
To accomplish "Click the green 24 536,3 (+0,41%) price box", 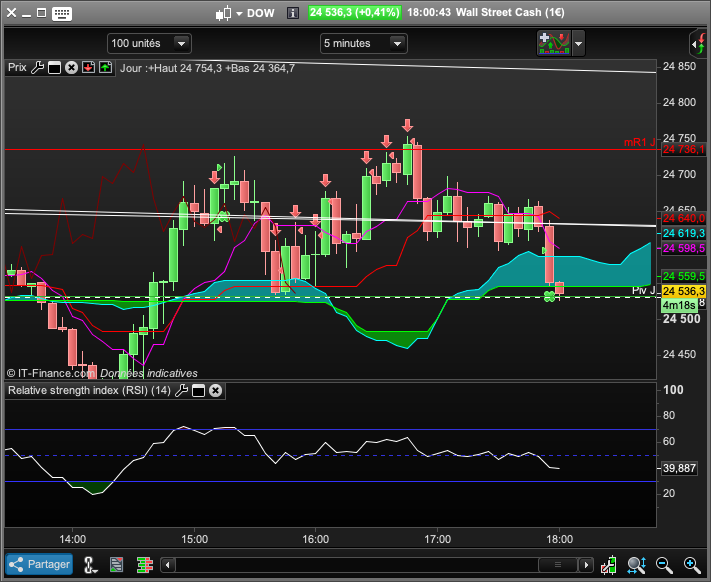I will (x=354, y=12).
